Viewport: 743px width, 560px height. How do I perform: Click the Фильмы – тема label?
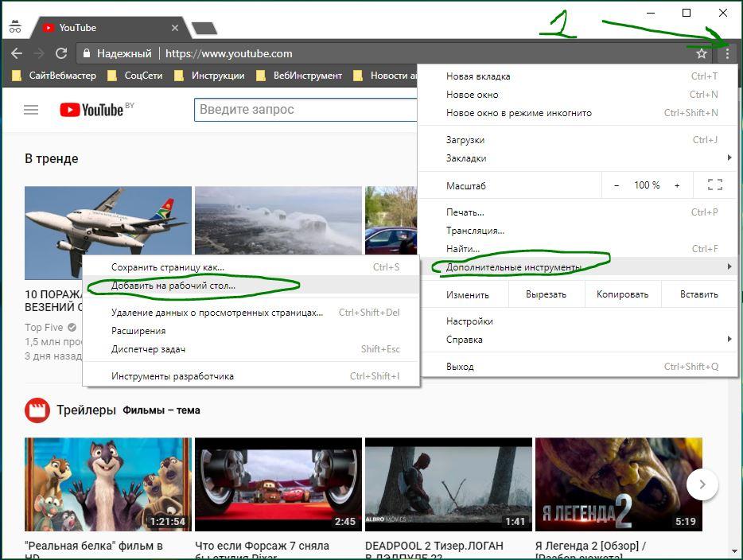click(161, 410)
